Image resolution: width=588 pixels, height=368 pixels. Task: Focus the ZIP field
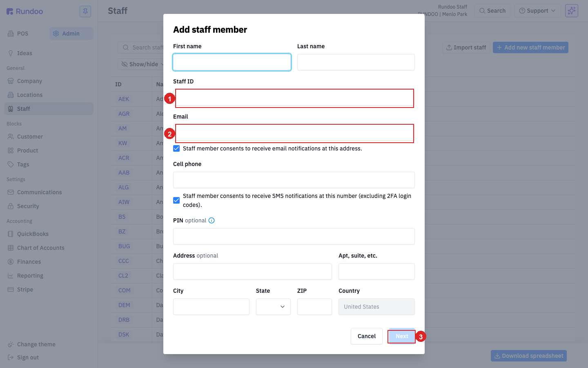(x=314, y=307)
